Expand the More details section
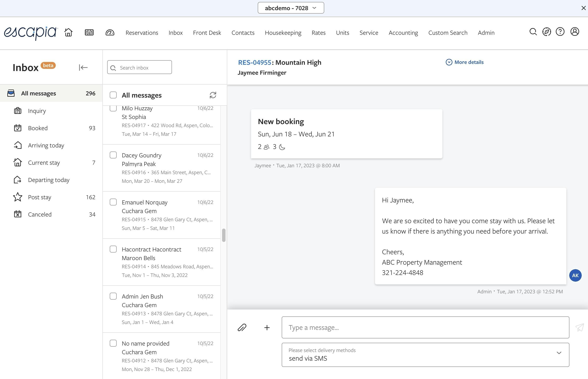This screenshot has width=588, height=379. coord(465,62)
